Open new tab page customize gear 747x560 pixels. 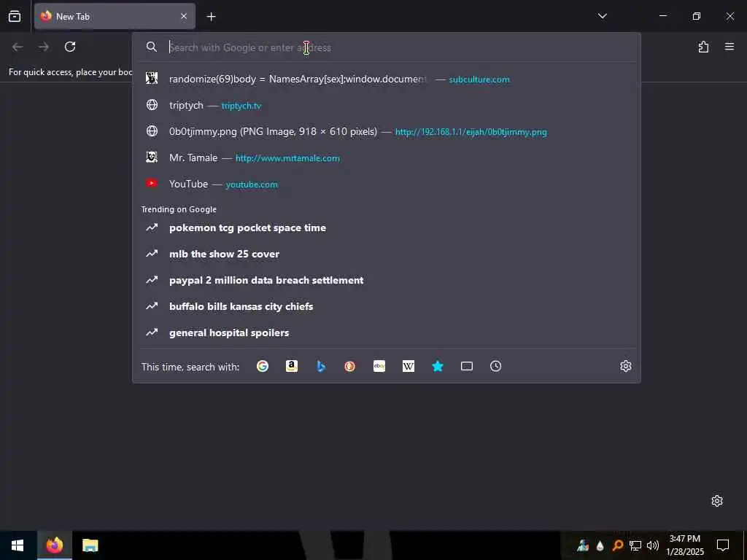coord(717,501)
